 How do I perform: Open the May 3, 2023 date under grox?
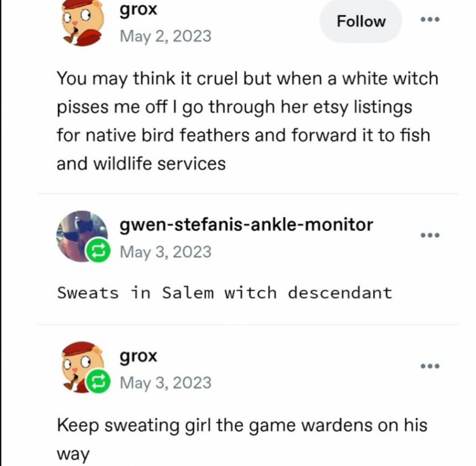(165, 383)
